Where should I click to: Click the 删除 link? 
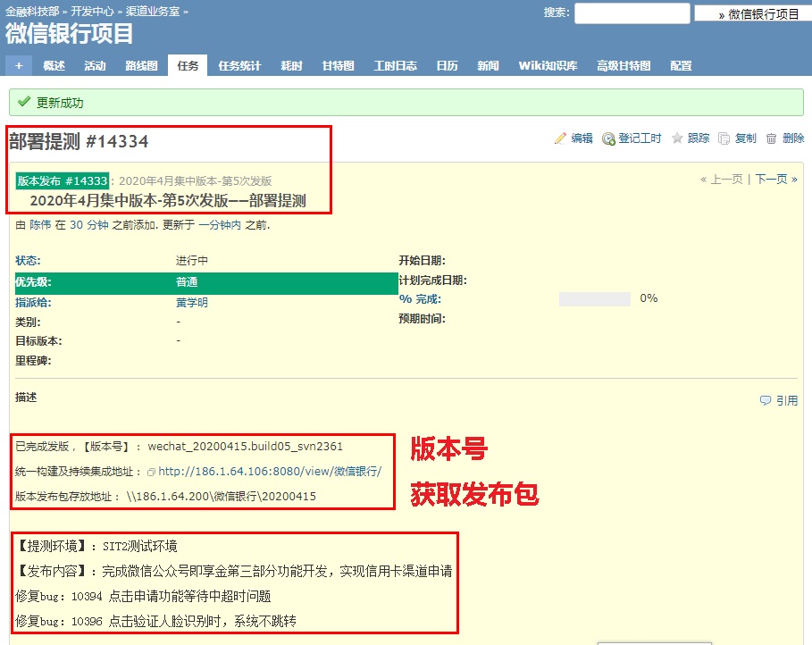[793, 138]
